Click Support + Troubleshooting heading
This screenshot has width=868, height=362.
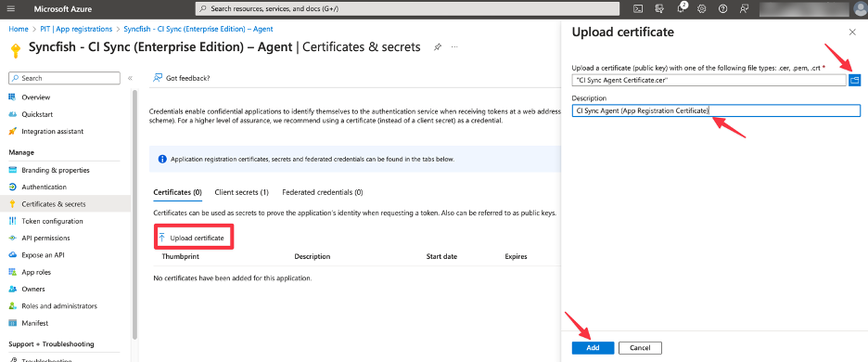[x=52, y=344]
